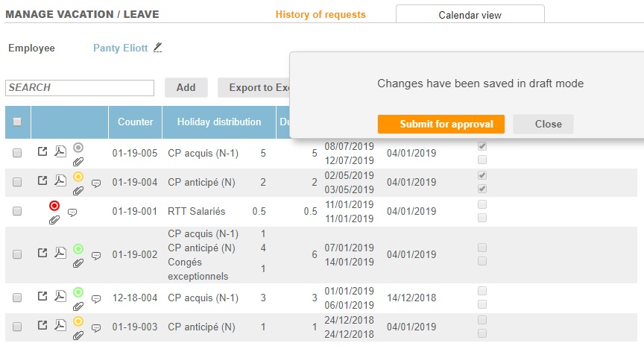View the comment bubble on request 01-19-003

tap(96, 327)
